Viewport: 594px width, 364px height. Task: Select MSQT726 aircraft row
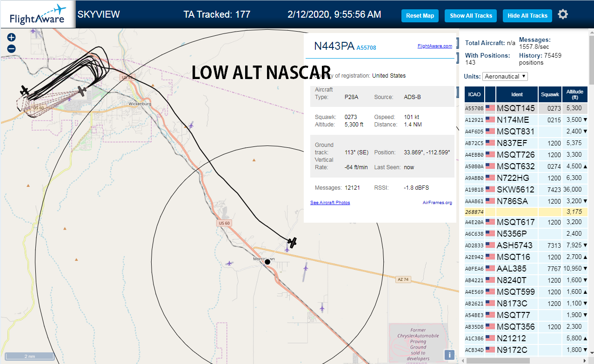point(526,155)
